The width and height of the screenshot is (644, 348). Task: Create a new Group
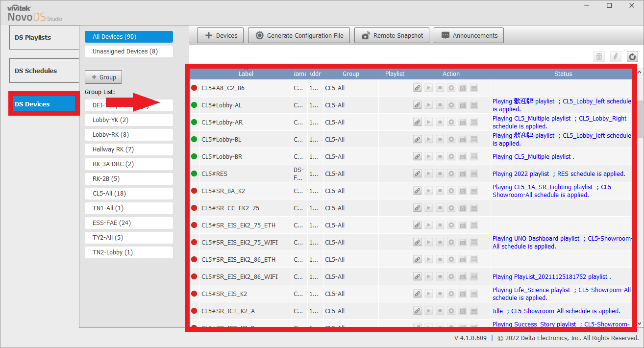point(103,77)
